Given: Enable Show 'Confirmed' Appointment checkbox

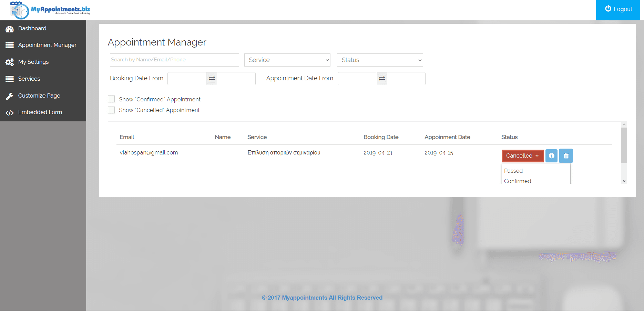Looking at the screenshot, I should [111, 99].
